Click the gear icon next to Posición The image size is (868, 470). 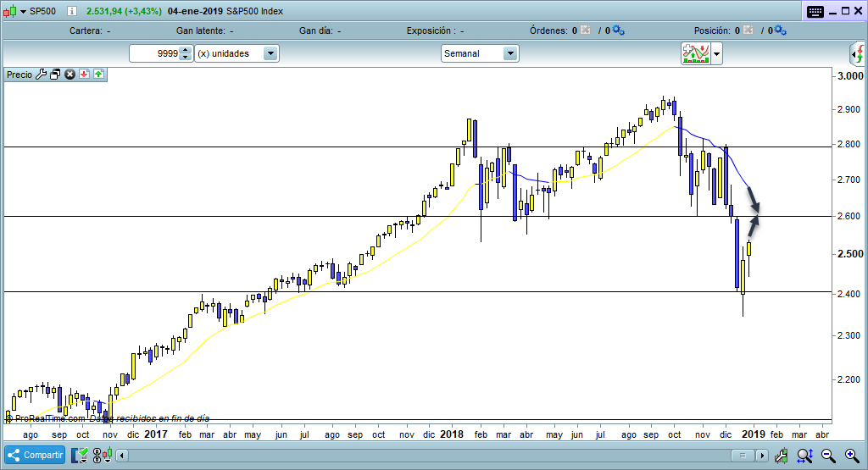[781, 30]
